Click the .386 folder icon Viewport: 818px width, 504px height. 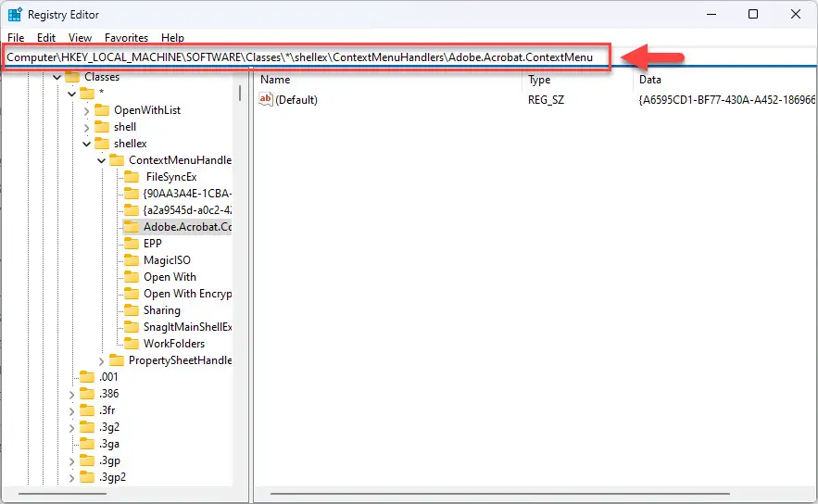click(87, 394)
